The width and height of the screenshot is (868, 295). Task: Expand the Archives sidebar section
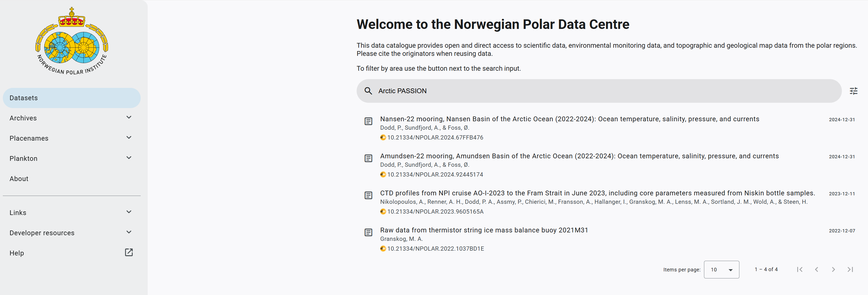129,118
